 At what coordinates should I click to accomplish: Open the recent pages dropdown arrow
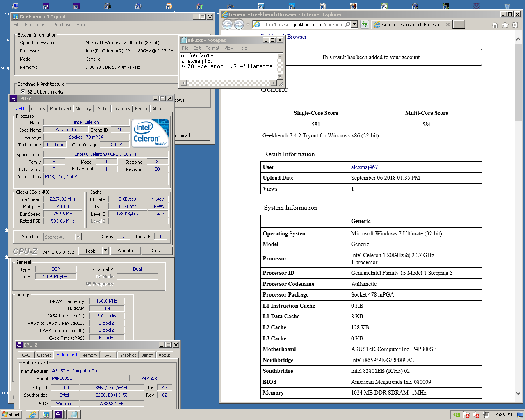(x=248, y=25)
